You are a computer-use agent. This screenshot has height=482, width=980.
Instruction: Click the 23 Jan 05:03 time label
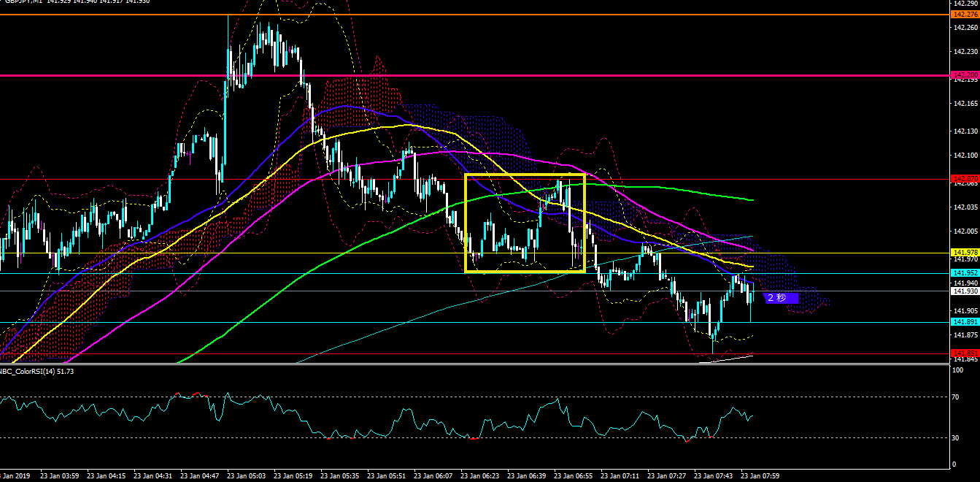click(247, 475)
